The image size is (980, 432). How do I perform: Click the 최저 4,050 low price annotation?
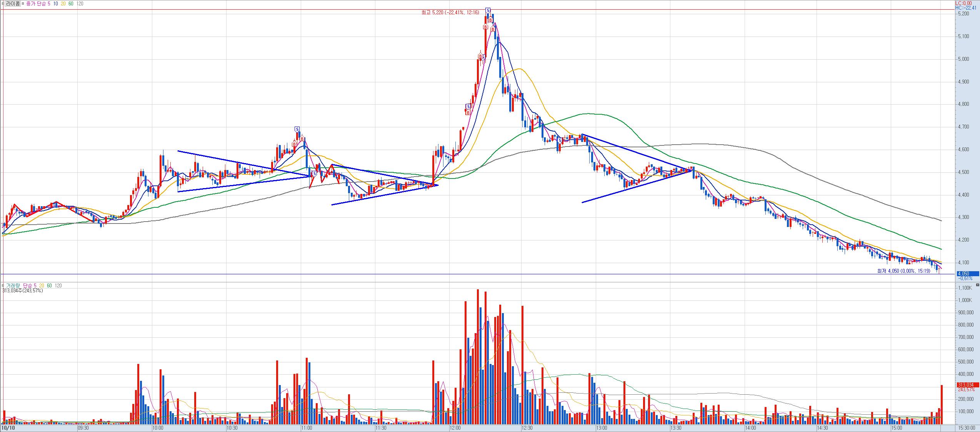903,271
